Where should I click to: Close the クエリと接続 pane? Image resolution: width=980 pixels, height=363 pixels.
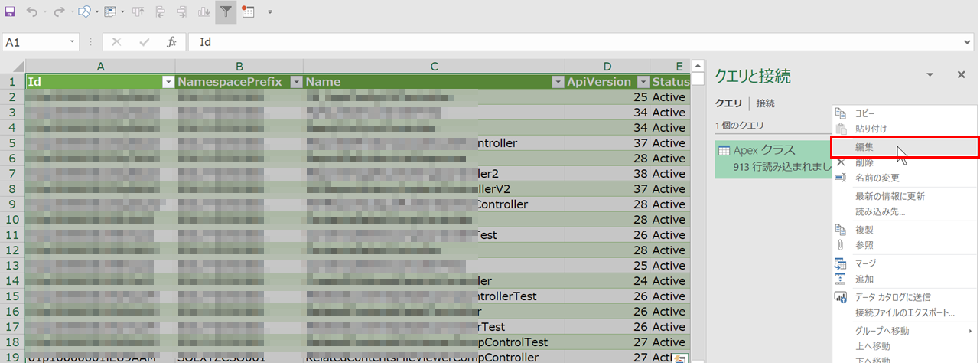click(x=961, y=74)
